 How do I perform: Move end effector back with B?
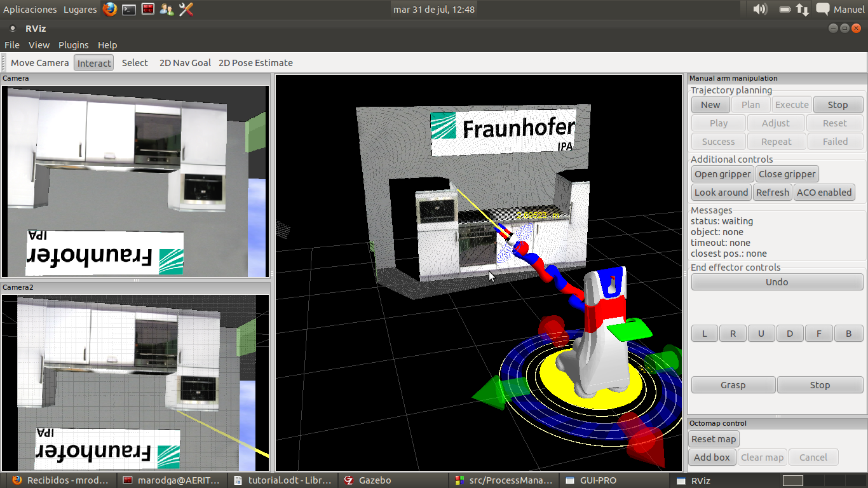tap(848, 334)
